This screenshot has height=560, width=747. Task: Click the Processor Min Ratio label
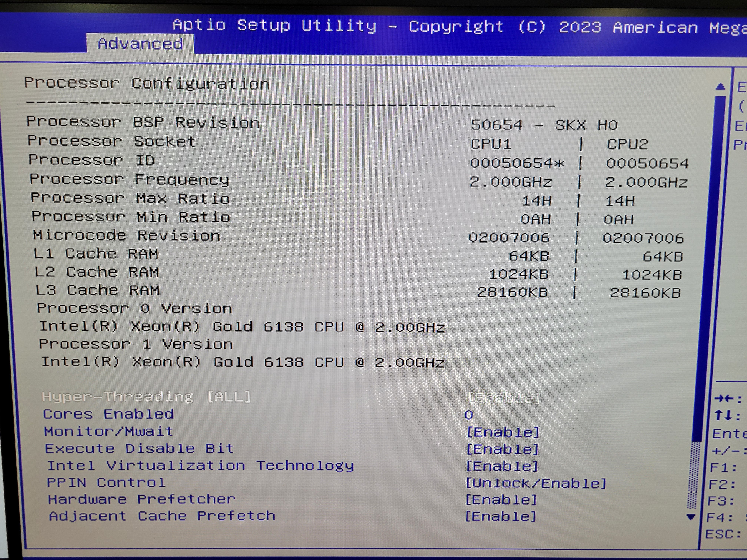131,217
